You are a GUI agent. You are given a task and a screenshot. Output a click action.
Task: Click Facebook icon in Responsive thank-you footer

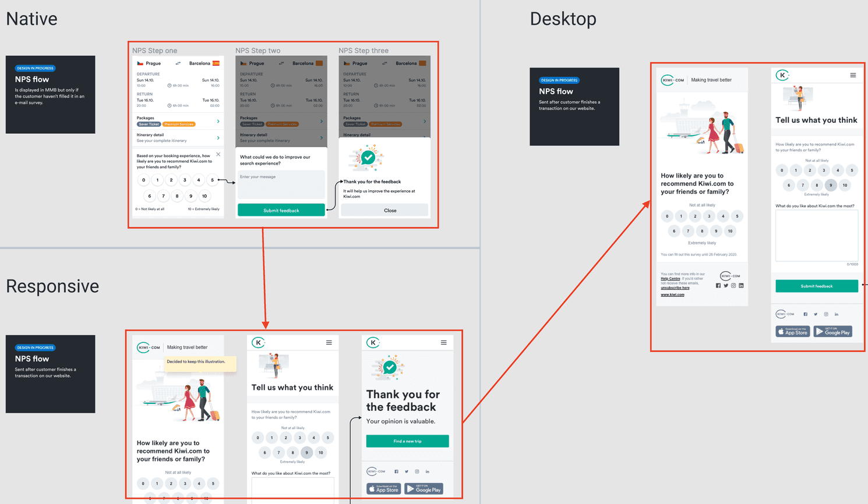click(397, 471)
